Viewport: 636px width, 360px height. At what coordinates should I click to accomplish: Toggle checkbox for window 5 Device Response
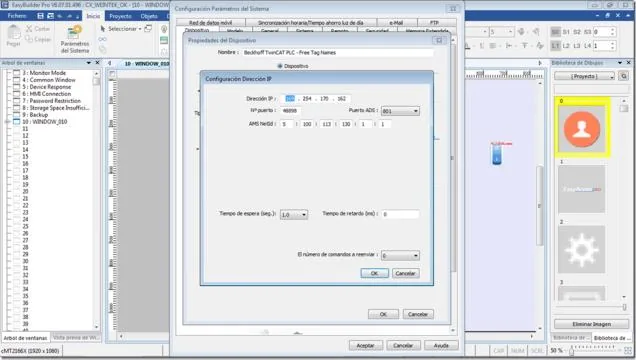(x=17, y=87)
